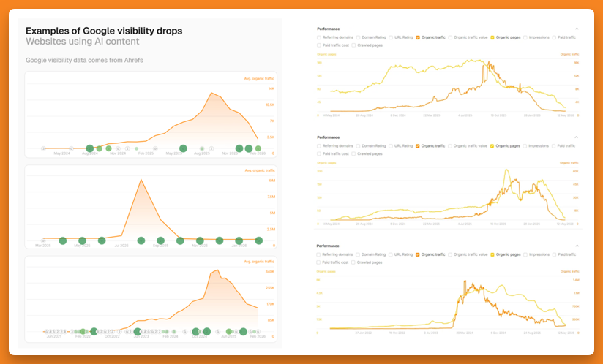Viewport: 603px width, 364px height.
Task: Enable Paid traffic cost in top Performance panel
Action: point(319,45)
